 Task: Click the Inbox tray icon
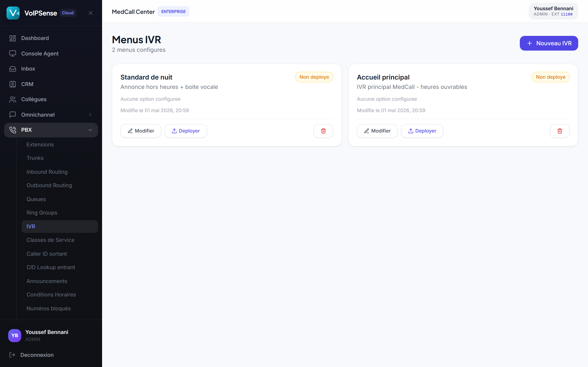pyautogui.click(x=13, y=69)
